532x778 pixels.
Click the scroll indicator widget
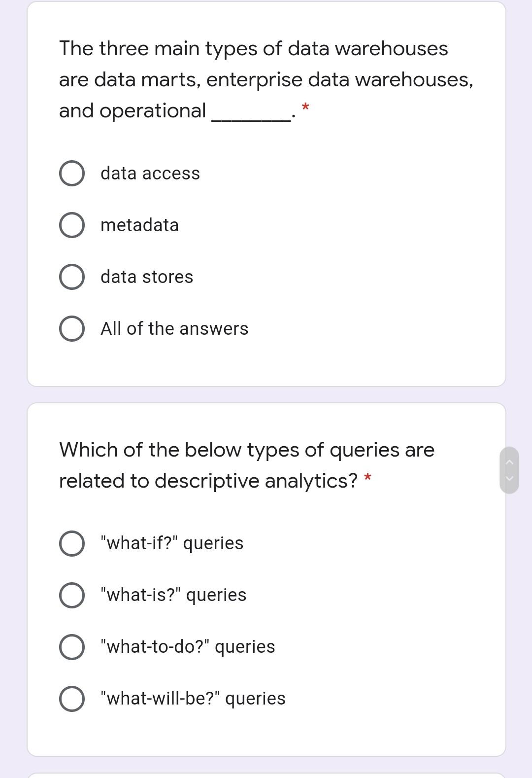[x=510, y=468]
